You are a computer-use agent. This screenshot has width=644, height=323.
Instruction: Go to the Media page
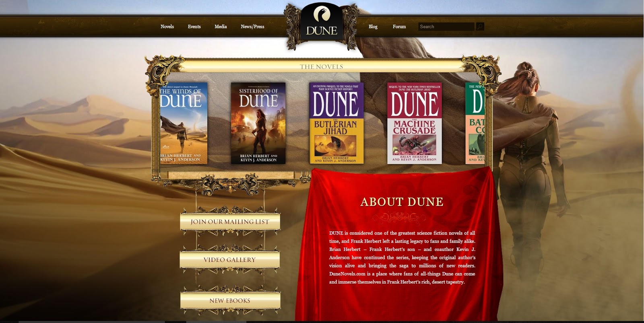(x=221, y=27)
